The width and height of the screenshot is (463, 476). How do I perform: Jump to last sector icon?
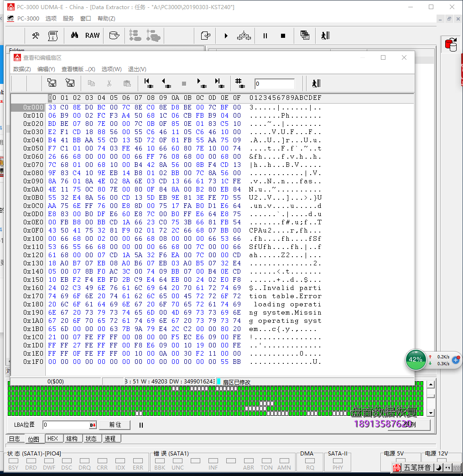click(x=219, y=83)
